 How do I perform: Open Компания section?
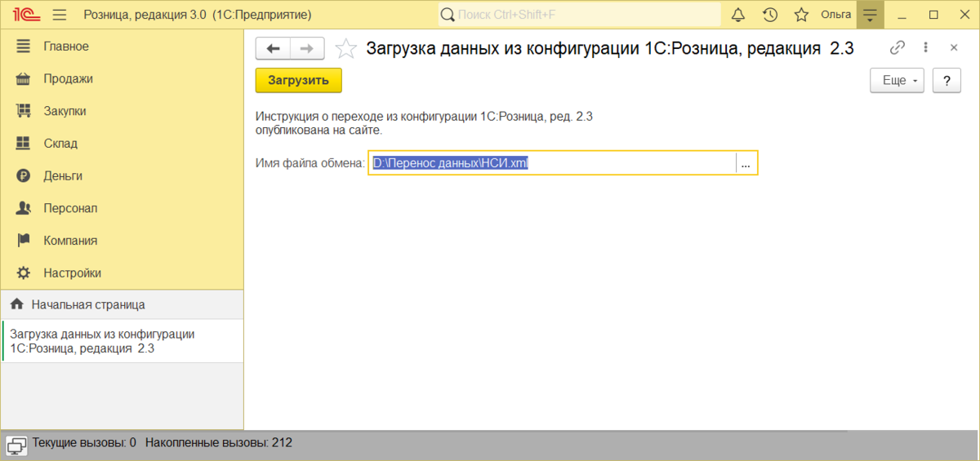tap(122, 241)
